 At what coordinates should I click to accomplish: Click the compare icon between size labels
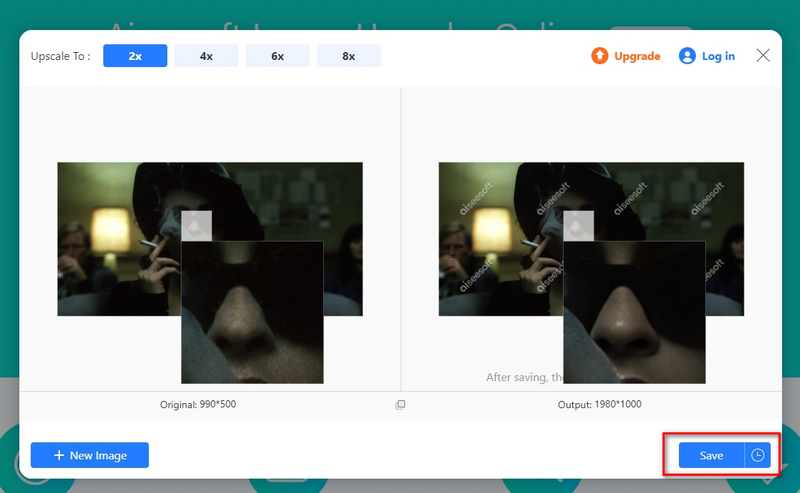400,405
